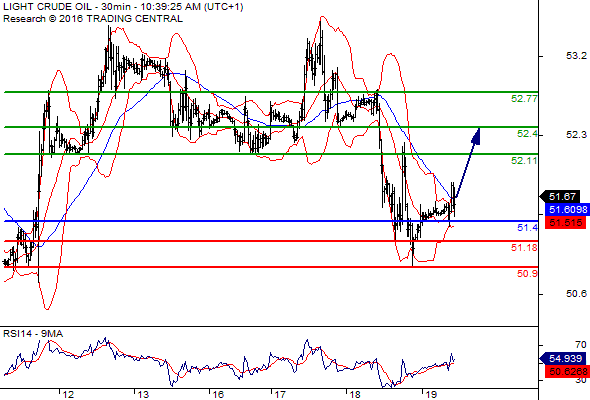
Task: Select the 52.77 green resistance label
Action: 524,99
